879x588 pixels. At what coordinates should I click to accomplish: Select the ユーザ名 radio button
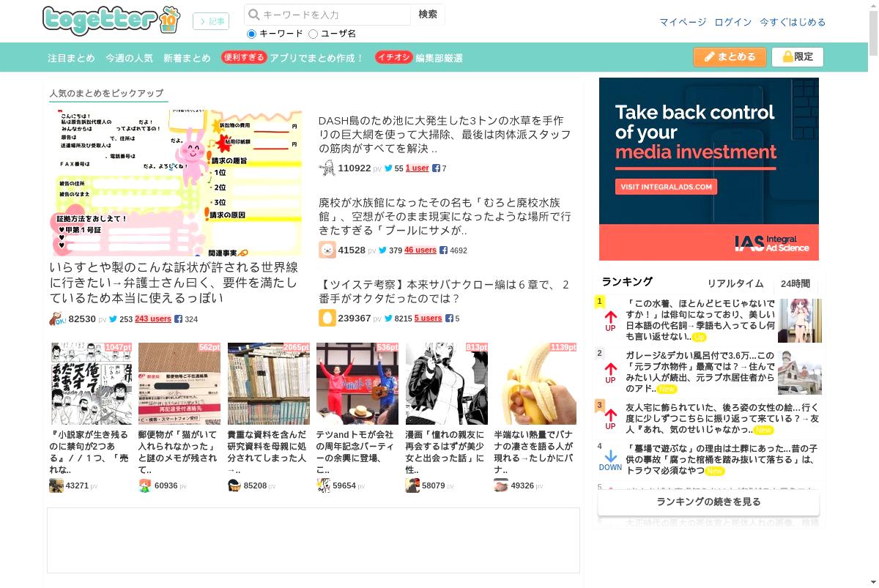pos(313,34)
